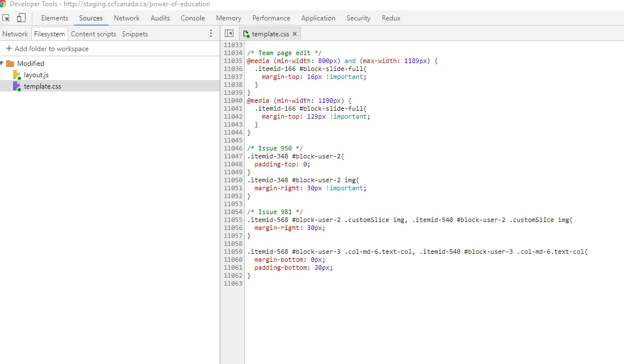Screen dimensions: 624x364
Task: Toggle the device toolbar icon
Action: point(21,18)
